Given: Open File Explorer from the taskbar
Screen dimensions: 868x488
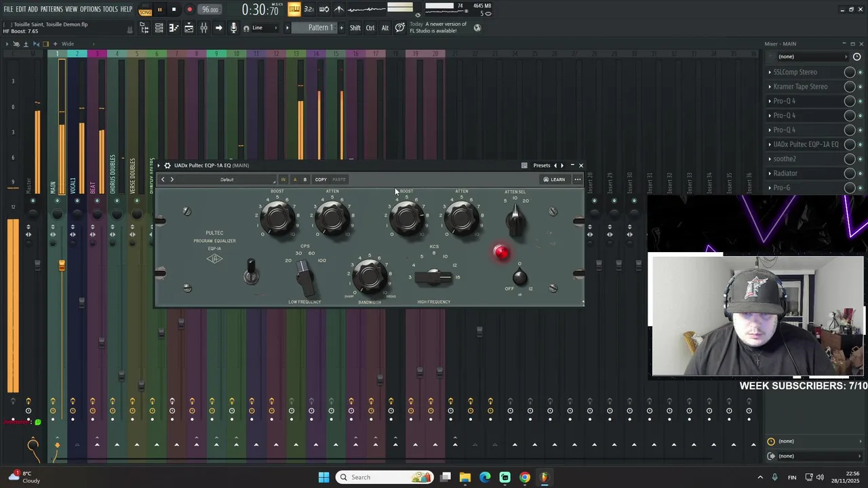Looking at the screenshot, I should click(465, 477).
